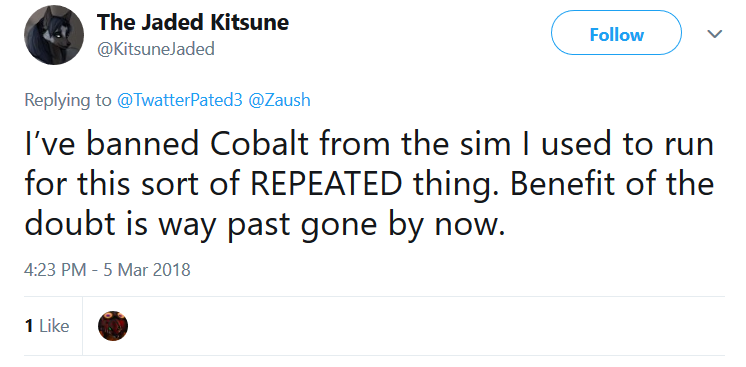
Task: Expand the tweet options chevron menu
Action: 715,34
